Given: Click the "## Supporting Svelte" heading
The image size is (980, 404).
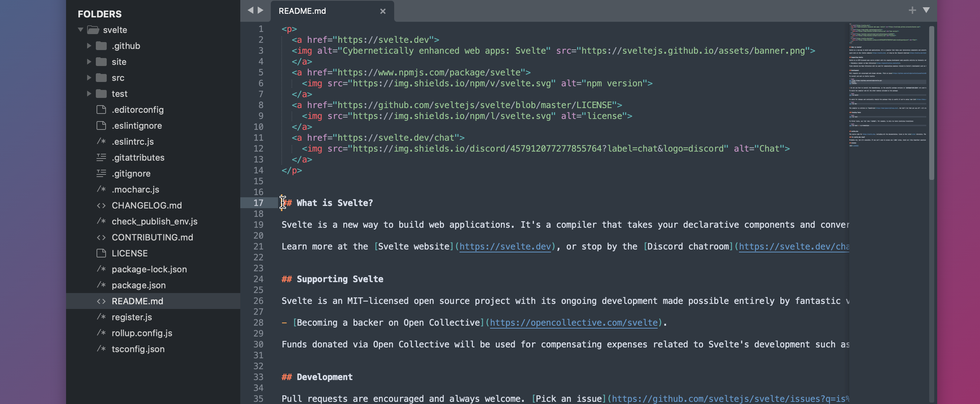Looking at the screenshot, I should pyautogui.click(x=332, y=279).
